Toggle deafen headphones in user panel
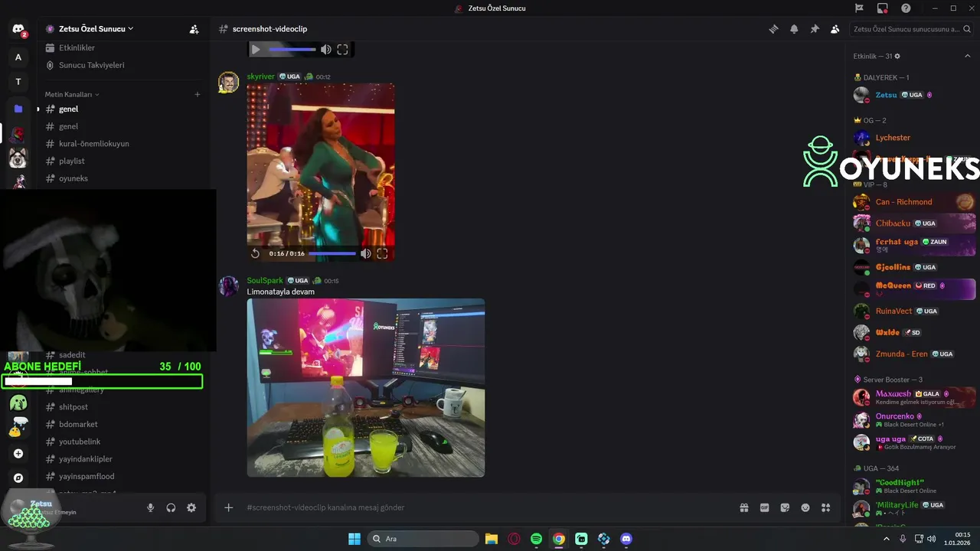Image resolution: width=980 pixels, height=551 pixels. (171, 507)
